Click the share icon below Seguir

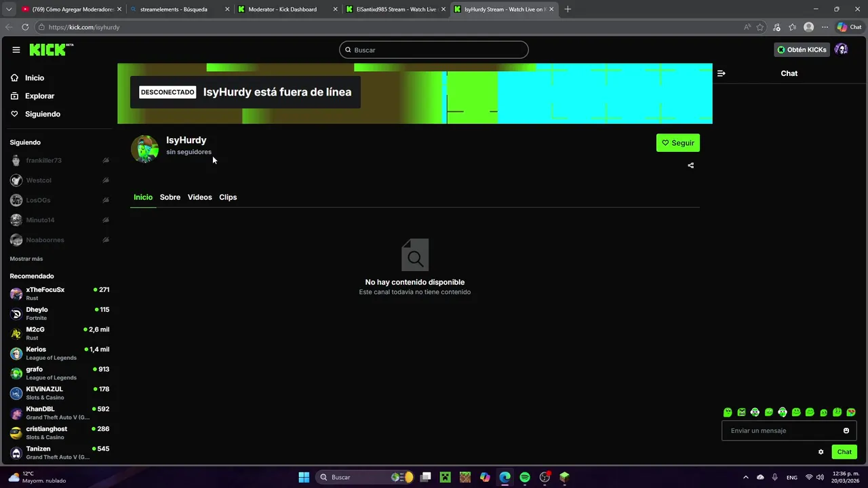click(690, 165)
